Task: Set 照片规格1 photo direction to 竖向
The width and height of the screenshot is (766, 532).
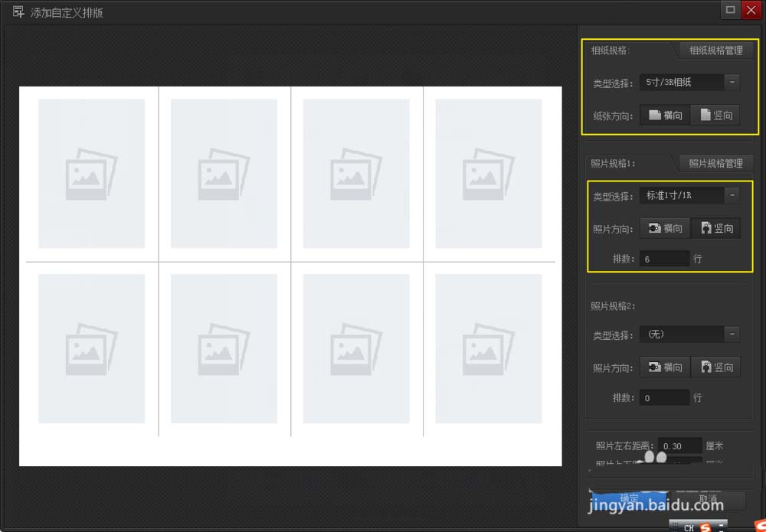Action: click(x=715, y=228)
